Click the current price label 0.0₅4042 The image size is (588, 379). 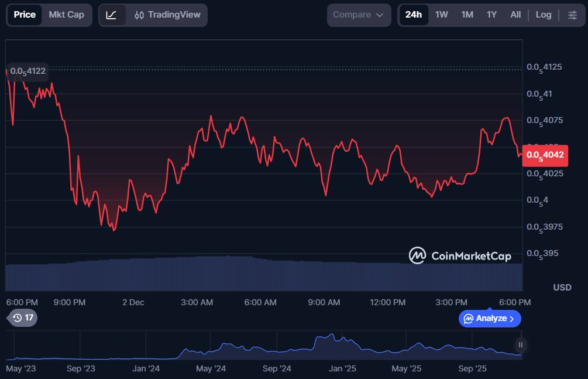point(545,155)
